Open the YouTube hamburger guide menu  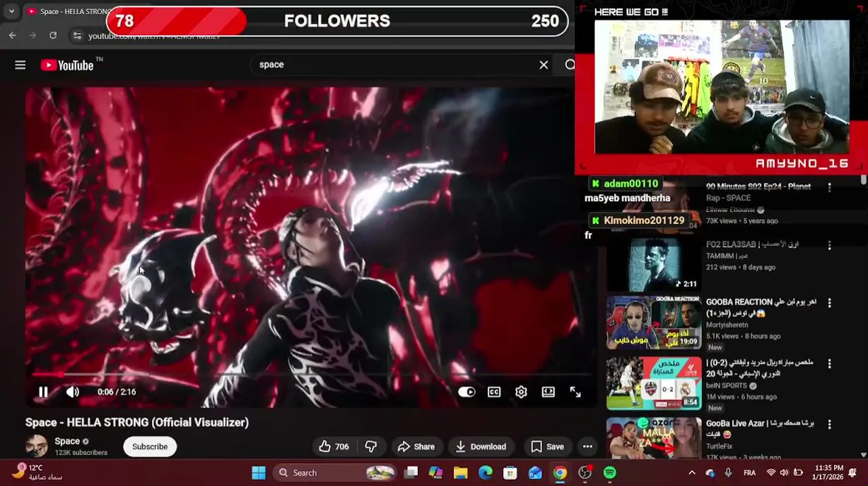coord(20,65)
